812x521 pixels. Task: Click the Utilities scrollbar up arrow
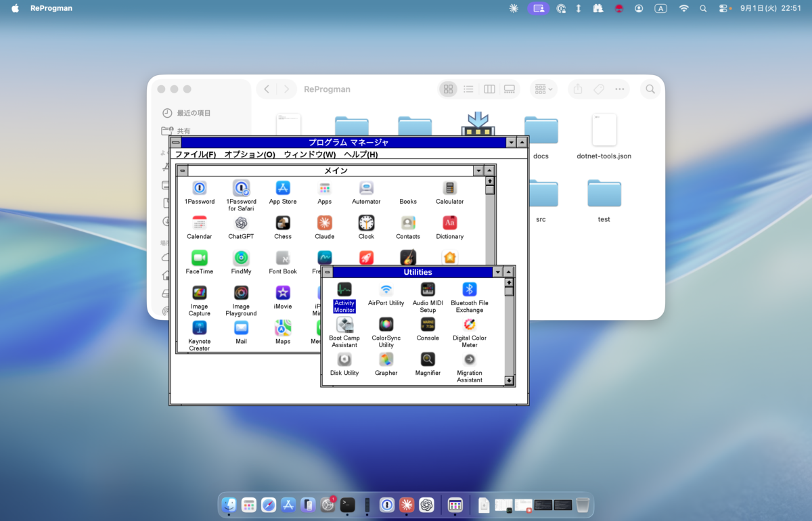(510, 282)
